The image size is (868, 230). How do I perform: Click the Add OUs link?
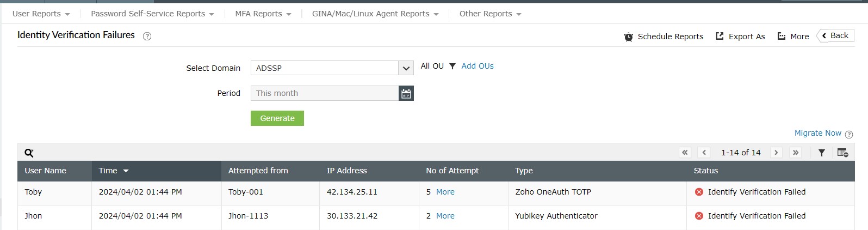(x=478, y=66)
